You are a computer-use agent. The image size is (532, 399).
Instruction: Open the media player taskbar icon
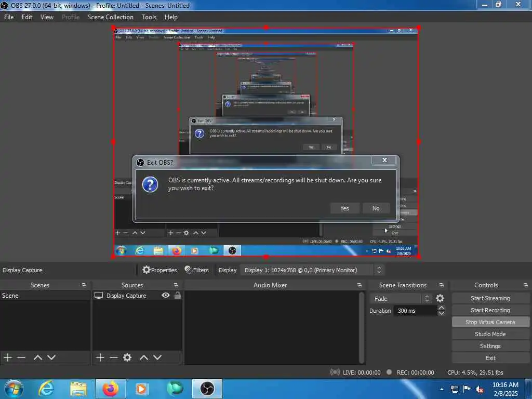tap(141, 389)
